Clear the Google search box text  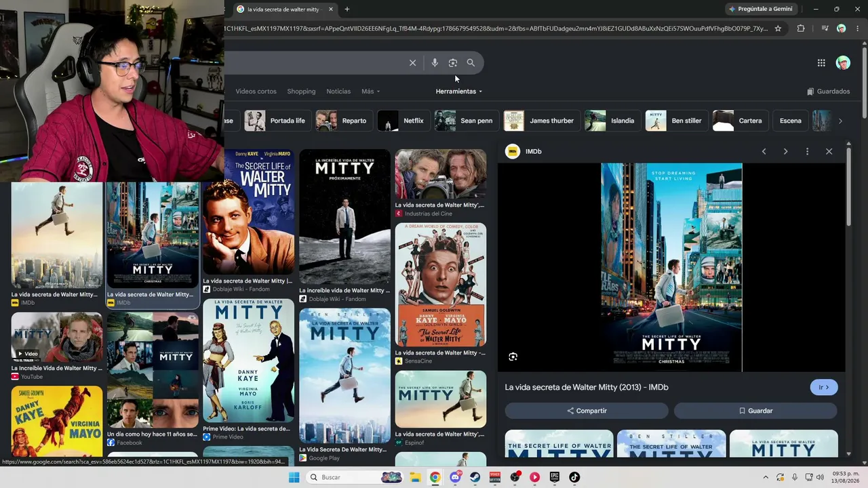click(x=412, y=63)
